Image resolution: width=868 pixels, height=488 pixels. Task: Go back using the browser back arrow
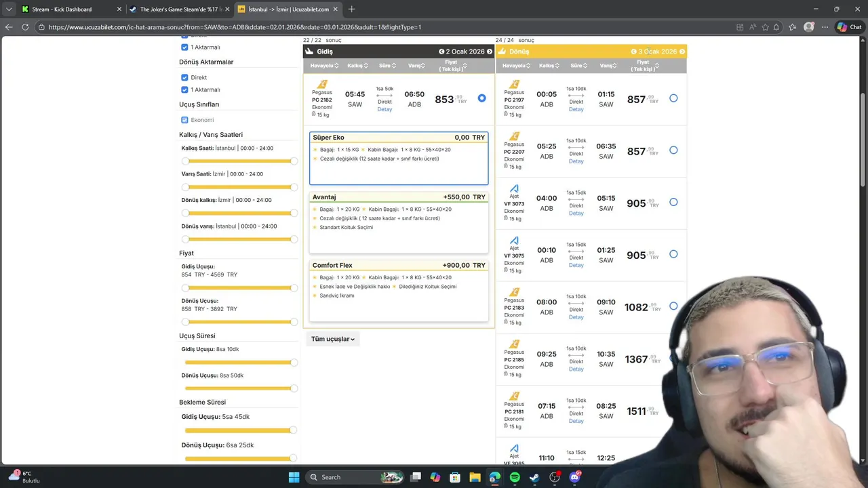click(9, 27)
